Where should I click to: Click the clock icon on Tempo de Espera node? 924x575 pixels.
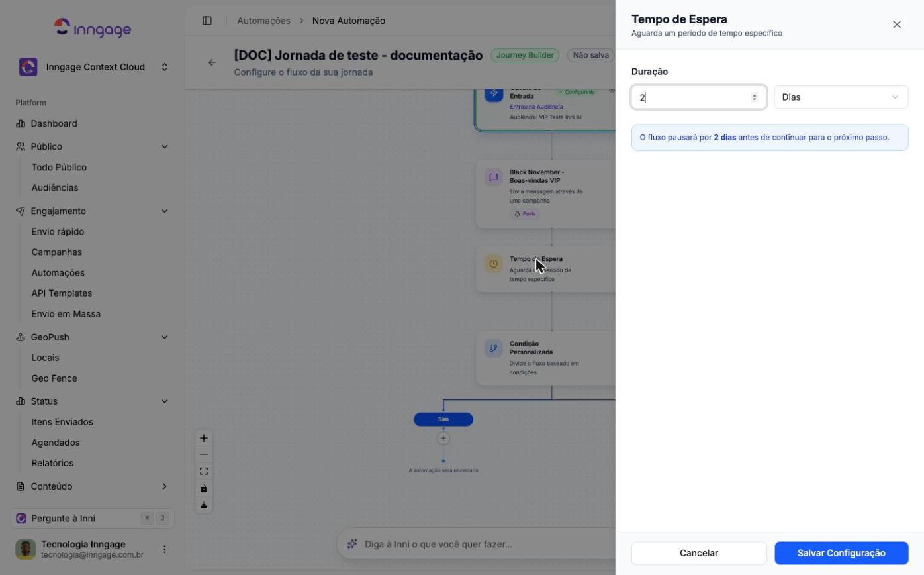point(494,264)
